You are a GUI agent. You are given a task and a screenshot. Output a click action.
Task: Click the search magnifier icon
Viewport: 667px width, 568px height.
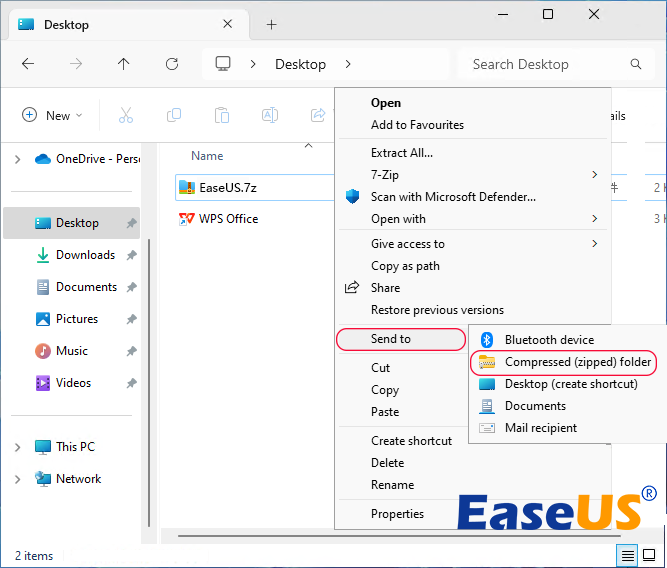coord(636,64)
